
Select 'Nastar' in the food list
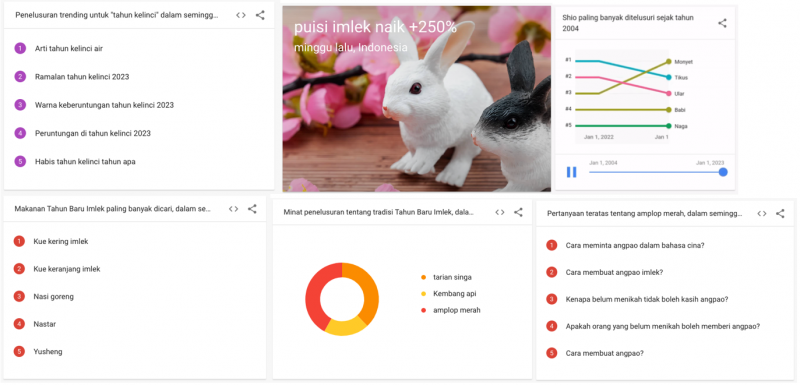45,324
